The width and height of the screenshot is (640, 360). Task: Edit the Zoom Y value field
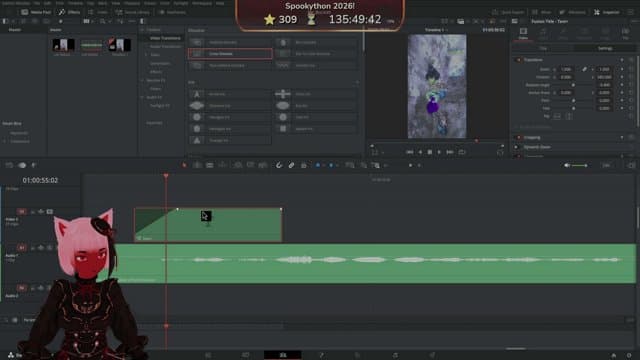point(604,69)
